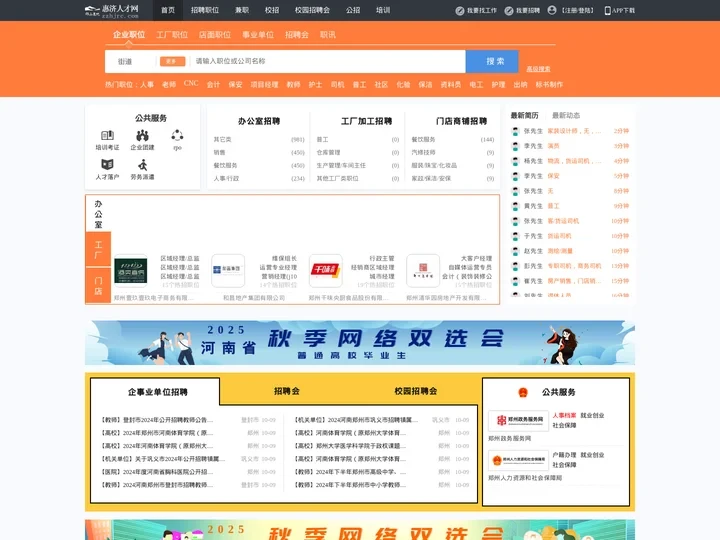Select the 事业单位 search tab
Screen dimensions: 720x540
tap(258, 35)
